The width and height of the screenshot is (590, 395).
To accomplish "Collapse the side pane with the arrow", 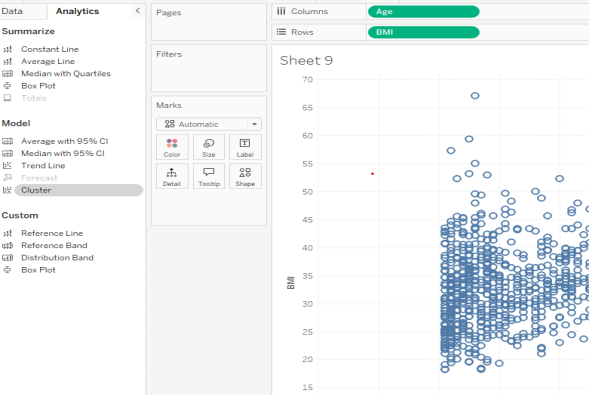I will pyautogui.click(x=138, y=11).
